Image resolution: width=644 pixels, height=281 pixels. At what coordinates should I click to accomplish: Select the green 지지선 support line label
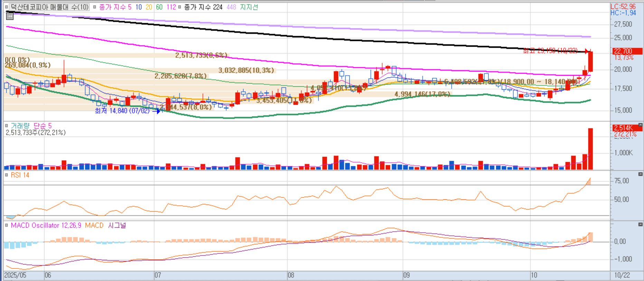[x=249, y=7]
